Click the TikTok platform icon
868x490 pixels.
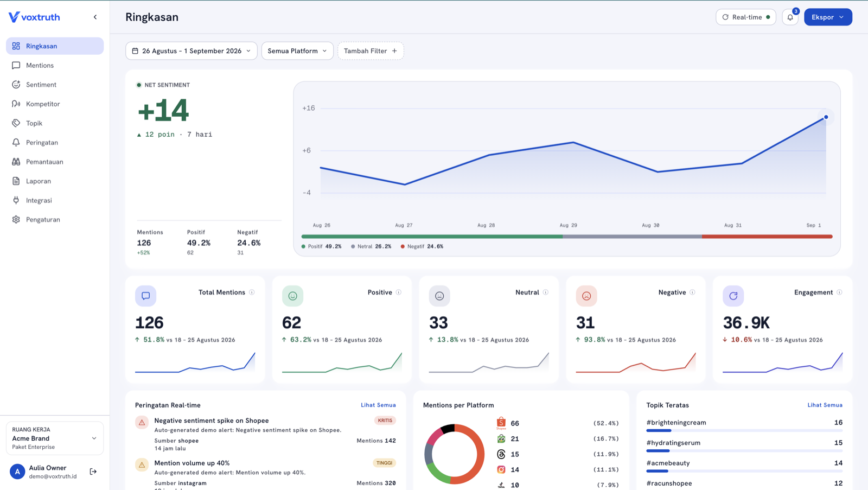pos(501,485)
